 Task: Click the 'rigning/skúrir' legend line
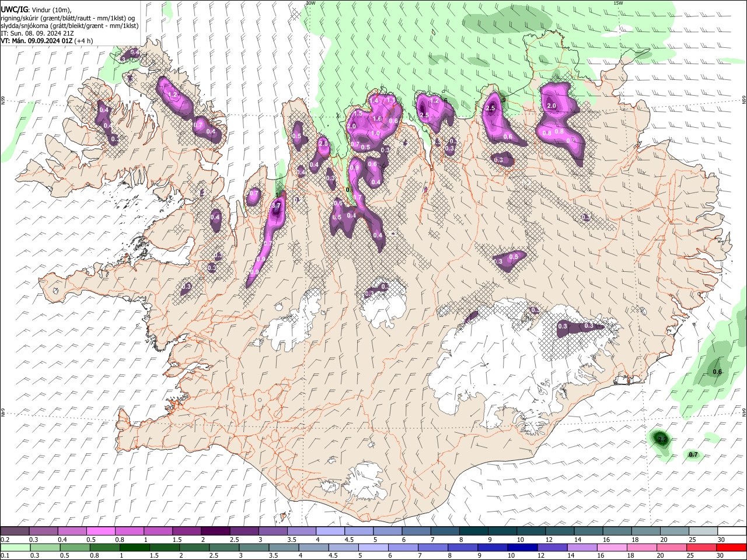68,18
